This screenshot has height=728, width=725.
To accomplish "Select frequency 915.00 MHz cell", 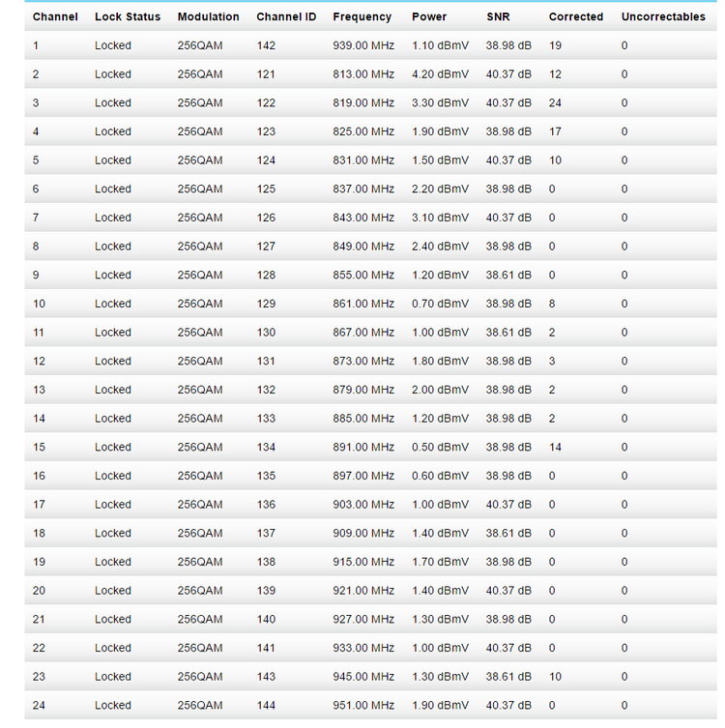I will [x=363, y=562].
